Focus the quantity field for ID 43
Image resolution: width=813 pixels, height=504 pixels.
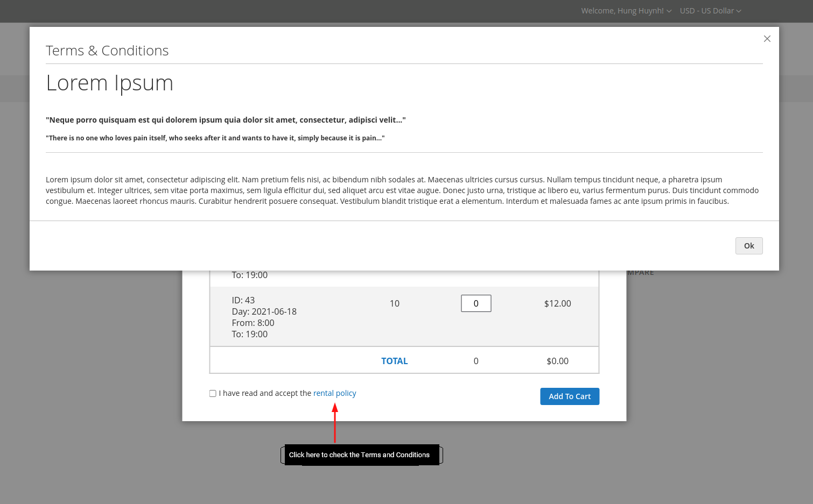[476, 303]
